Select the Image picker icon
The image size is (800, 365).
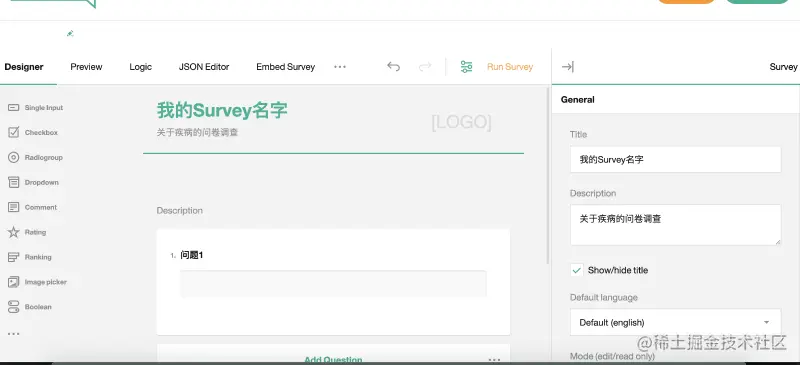[14, 282]
